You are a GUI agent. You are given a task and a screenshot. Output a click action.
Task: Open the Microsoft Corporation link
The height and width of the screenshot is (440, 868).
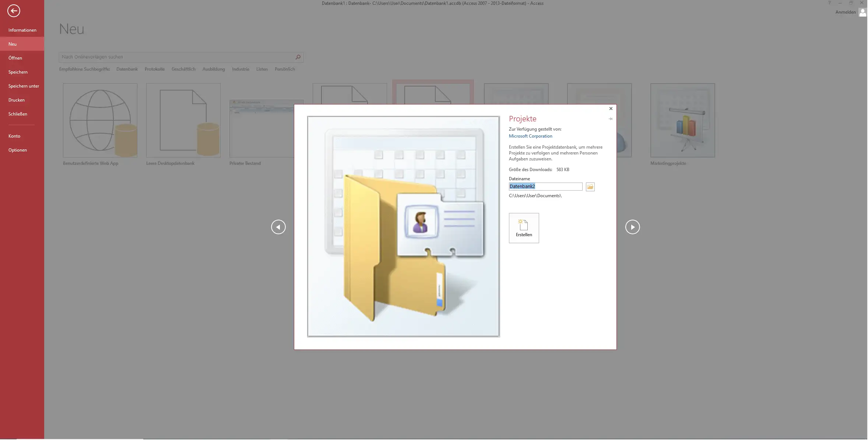pos(530,136)
